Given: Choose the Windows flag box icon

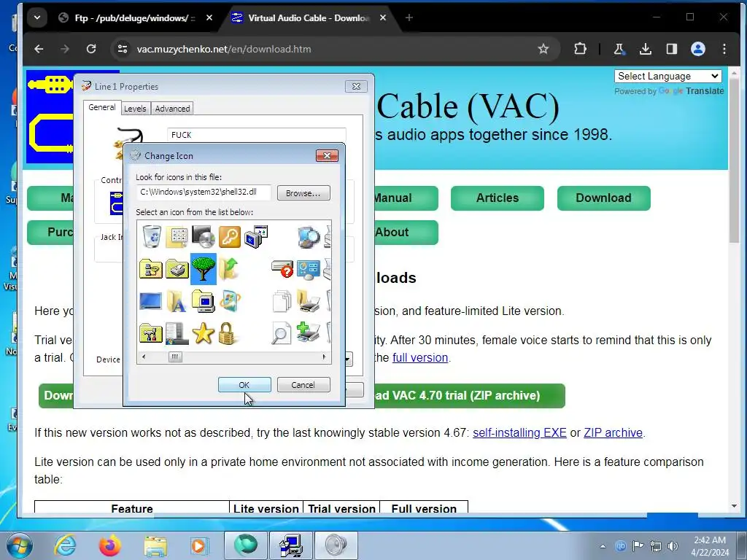Looking at the screenshot, I should pyautogui.click(x=230, y=301).
